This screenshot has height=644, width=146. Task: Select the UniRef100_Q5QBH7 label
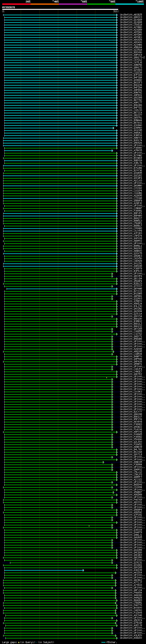pos(131,492)
